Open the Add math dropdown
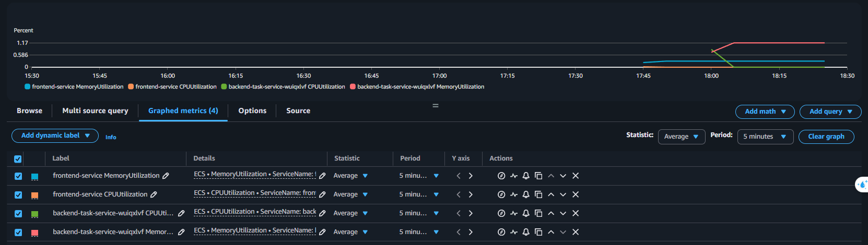 pos(765,112)
